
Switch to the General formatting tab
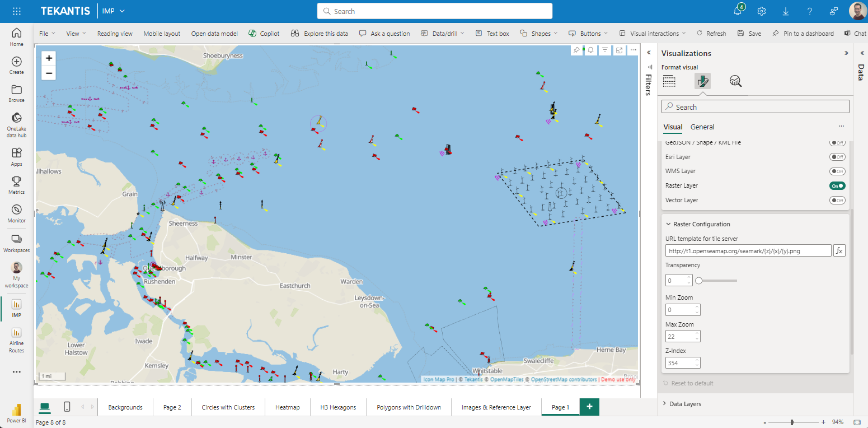click(702, 127)
